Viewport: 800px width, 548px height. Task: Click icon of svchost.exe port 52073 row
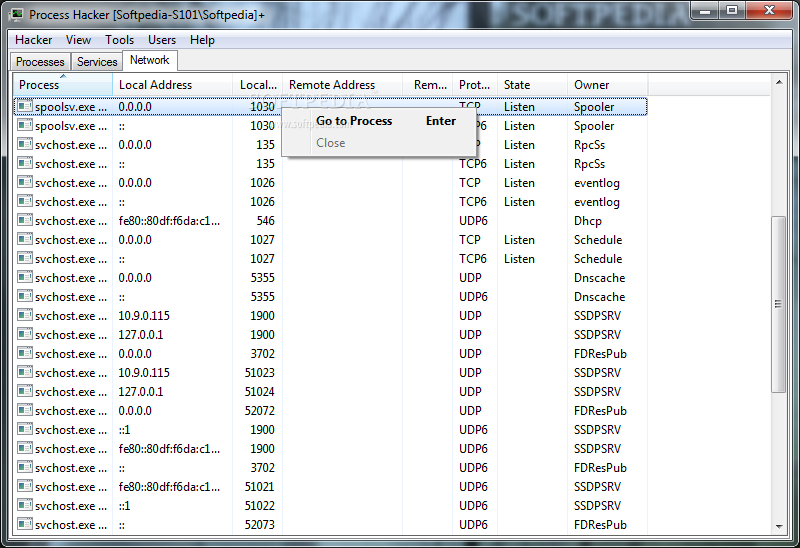click(24, 524)
